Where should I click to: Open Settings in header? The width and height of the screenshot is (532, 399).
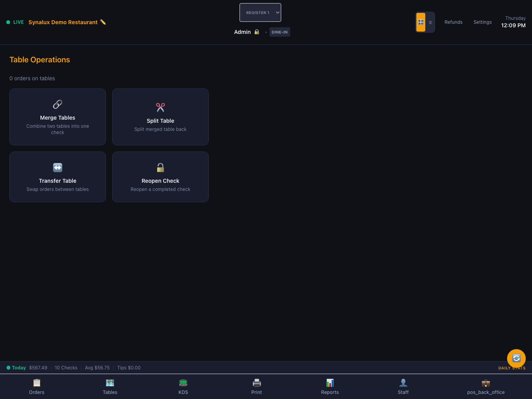(x=483, y=22)
